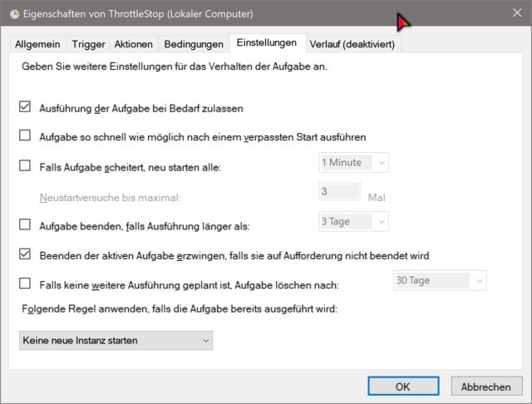The image size is (532, 404).
Task: Select the Bedingungen tab
Action: 194,44
